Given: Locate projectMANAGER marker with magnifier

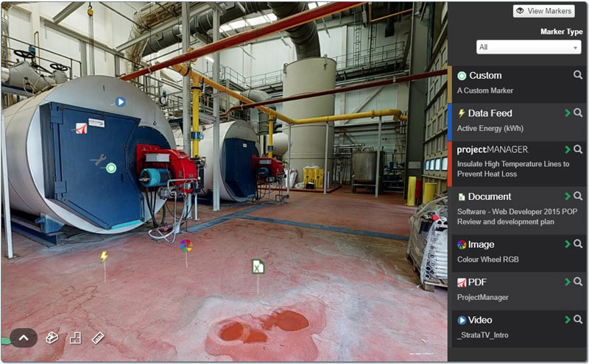Looking at the screenshot, I should tap(578, 149).
